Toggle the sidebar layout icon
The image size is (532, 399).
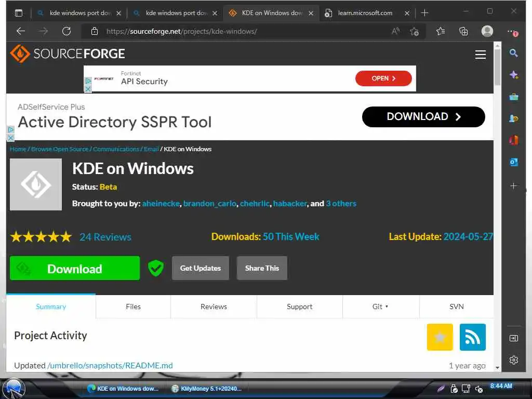[x=514, y=338]
